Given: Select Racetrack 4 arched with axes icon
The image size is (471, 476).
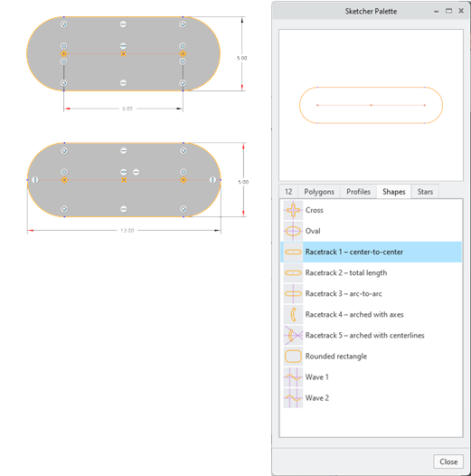Looking at the screenshot, I should [x=293, y=315].
